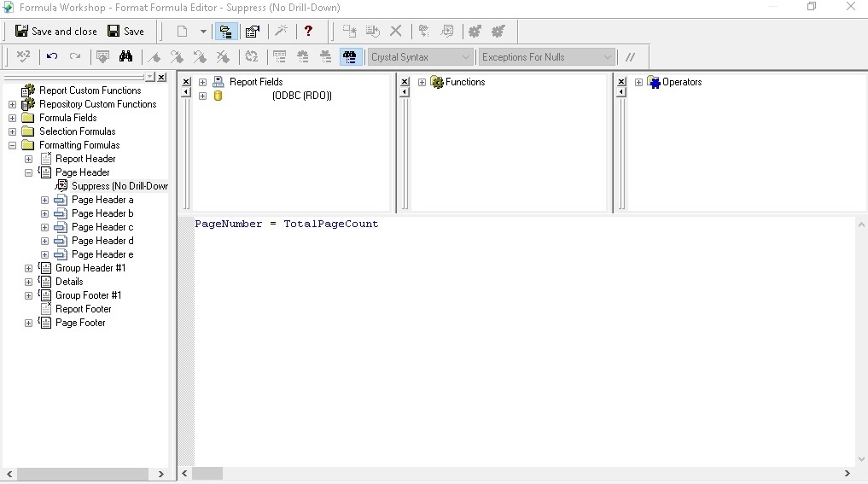Screen dimensions: 868x484
Task: Toggle the Field Tree display icon
Action: (280, 56)
